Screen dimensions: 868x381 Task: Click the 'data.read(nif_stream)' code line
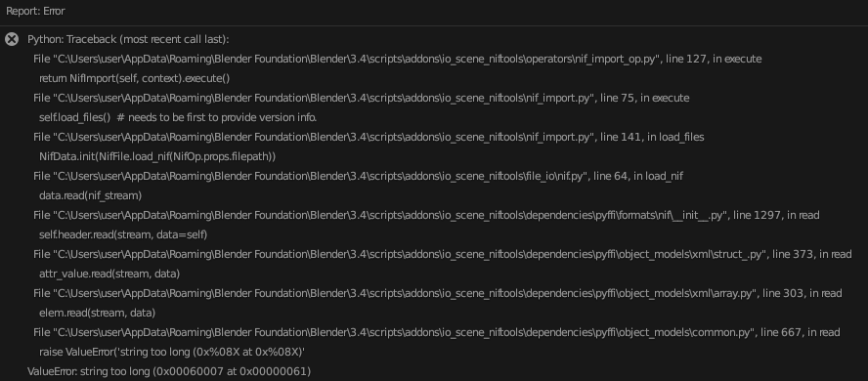point(90,195)
